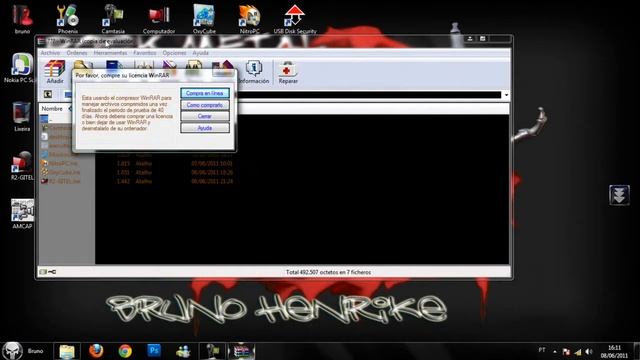
Task: Open the USB Disk Security shortcut
Action: point(295,19)
